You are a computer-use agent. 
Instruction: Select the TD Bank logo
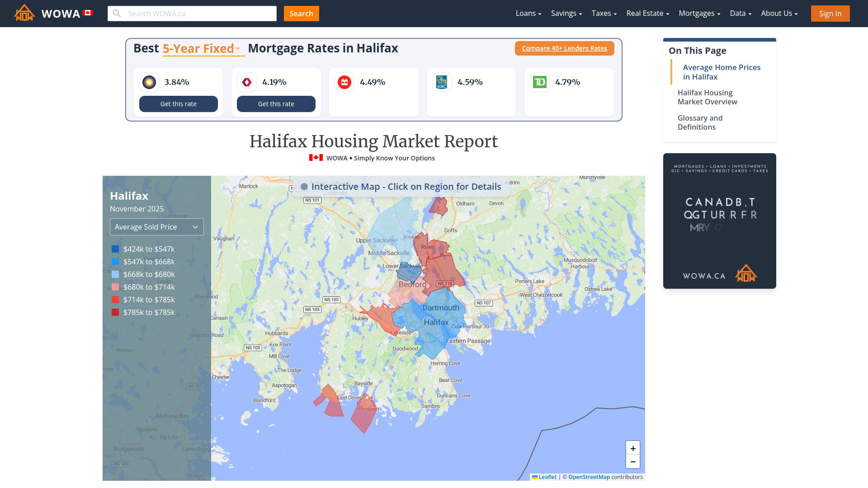(539, 82)
